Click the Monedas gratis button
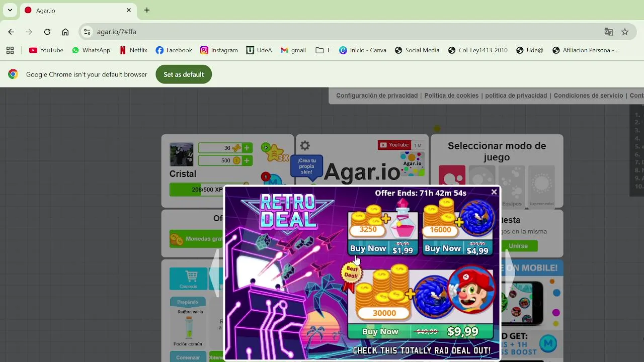 (197, 239)
